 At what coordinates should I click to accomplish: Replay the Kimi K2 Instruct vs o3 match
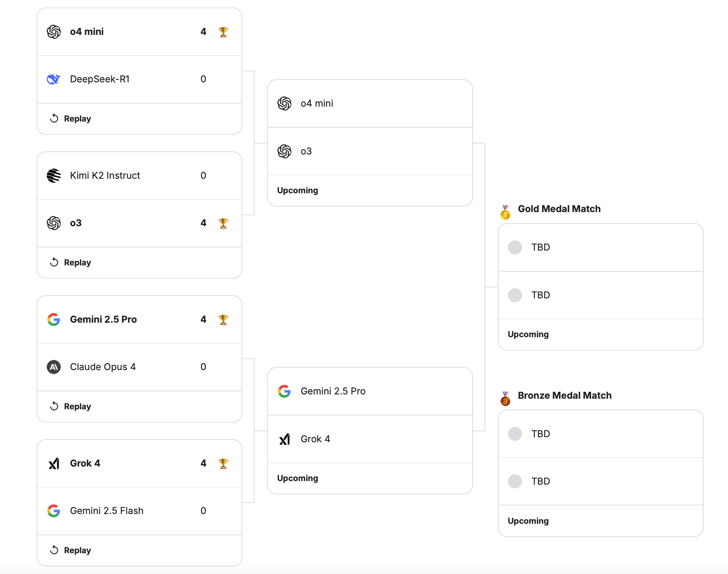[71, 262]
